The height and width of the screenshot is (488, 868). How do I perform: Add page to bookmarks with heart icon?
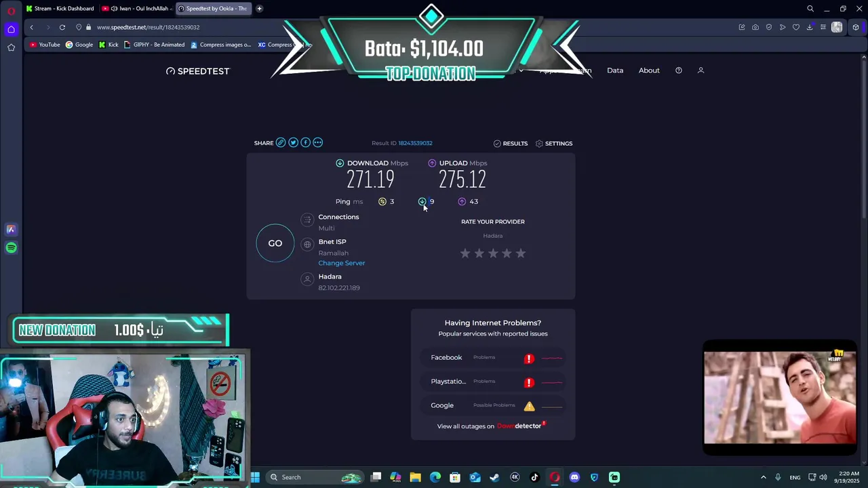(x=796, y=27)
